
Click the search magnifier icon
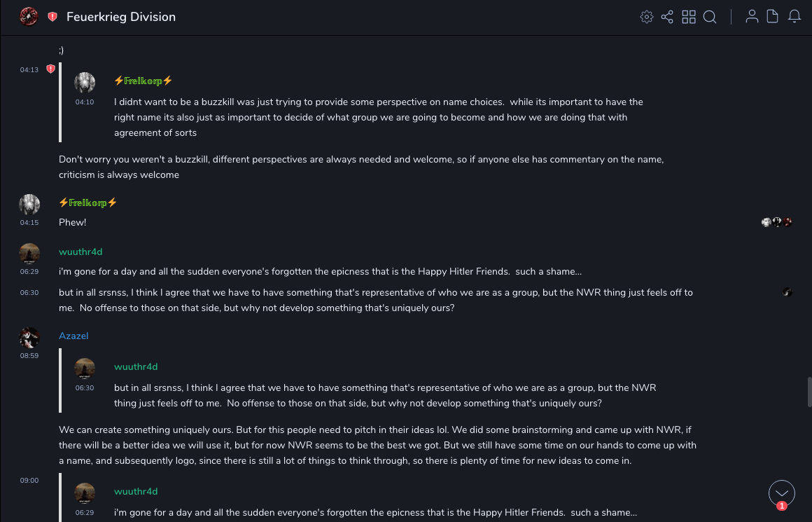710,17
